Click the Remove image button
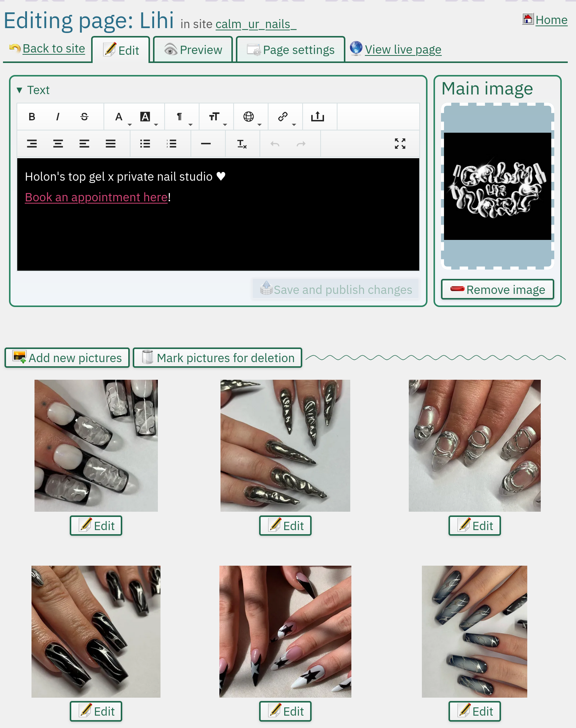This screenshot has height=728, width=576. (x=497, y=289)
